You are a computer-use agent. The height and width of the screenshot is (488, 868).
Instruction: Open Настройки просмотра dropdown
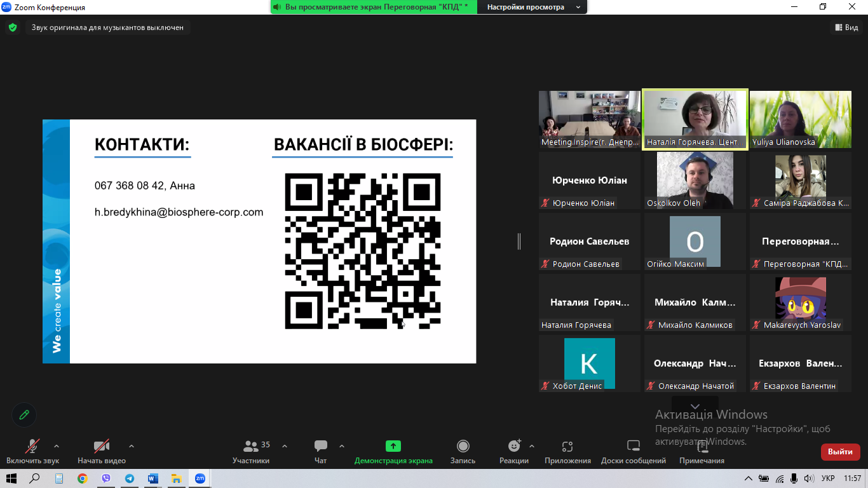(x=534, y=7)
